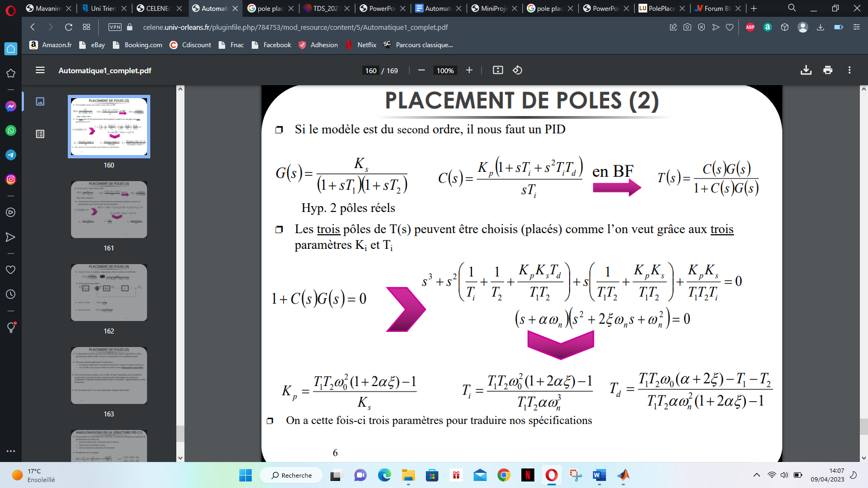This screenshot has height=488, width=868.
Task: Reload the current page
Action: click(x=68, y=27)
